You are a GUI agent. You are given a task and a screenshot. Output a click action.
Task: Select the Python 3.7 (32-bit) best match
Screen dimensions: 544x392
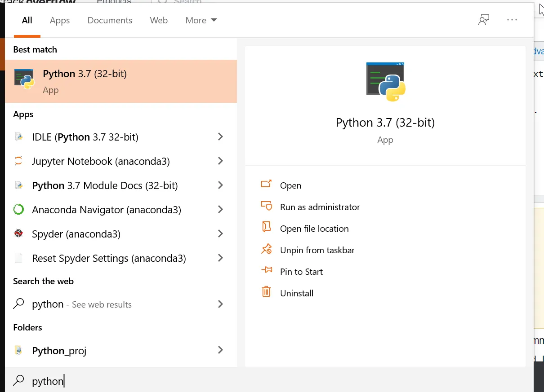120,81
